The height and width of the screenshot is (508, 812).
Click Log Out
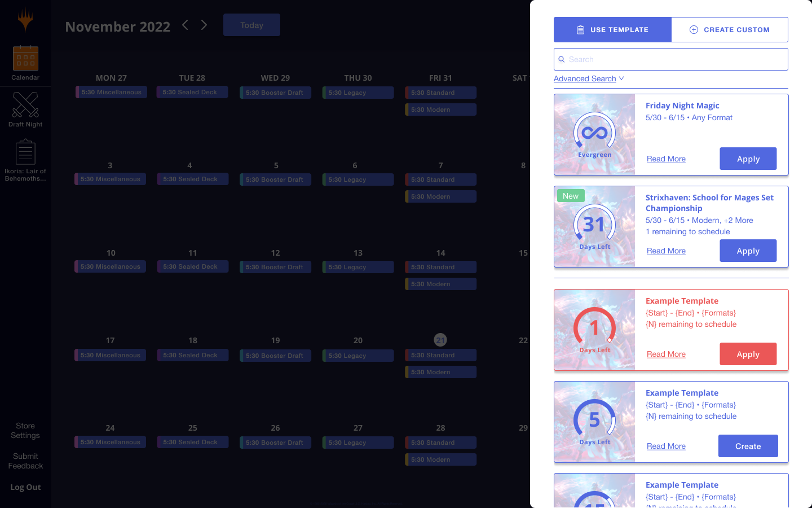point(25,487)
